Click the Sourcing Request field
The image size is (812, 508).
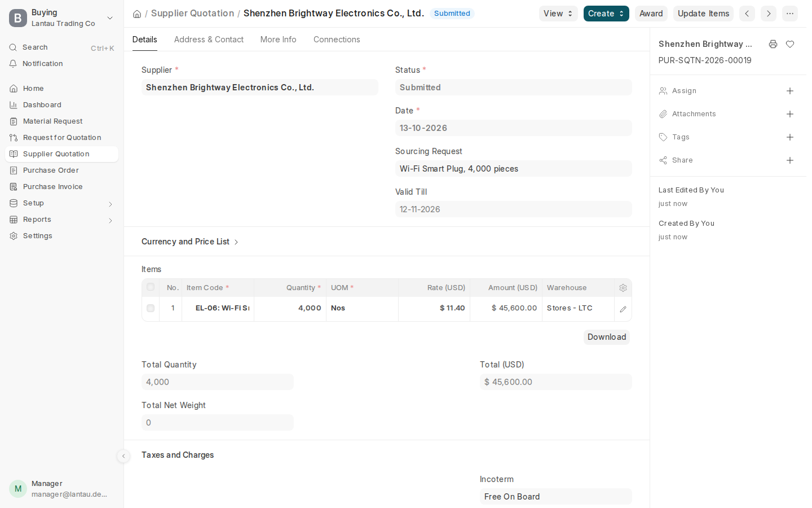click(x=514, y=169)
